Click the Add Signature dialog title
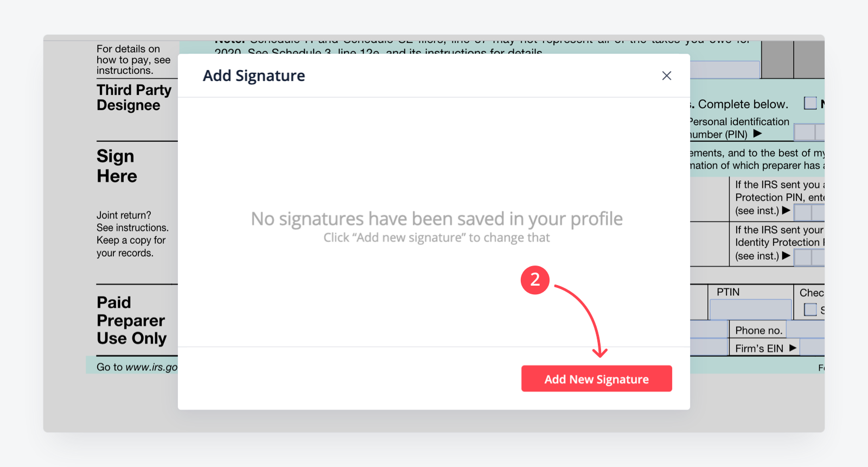868x467 pixels. (x=254, y=75)
